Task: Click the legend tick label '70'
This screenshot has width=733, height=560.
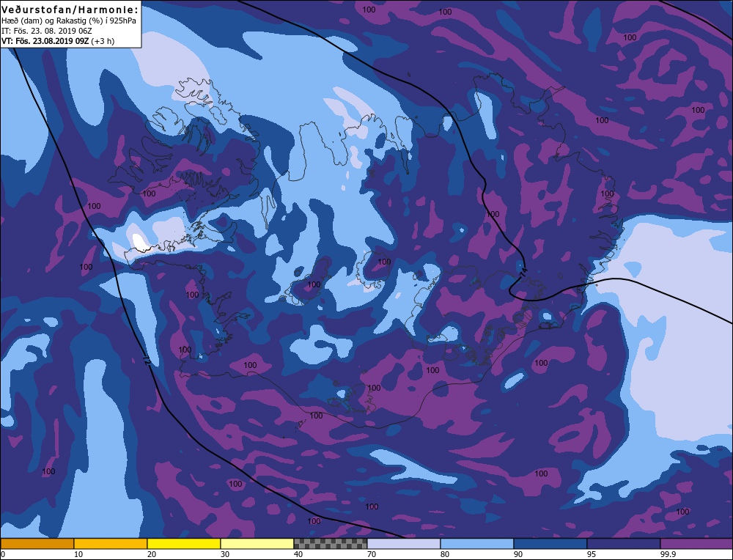Action: point(371,554)
